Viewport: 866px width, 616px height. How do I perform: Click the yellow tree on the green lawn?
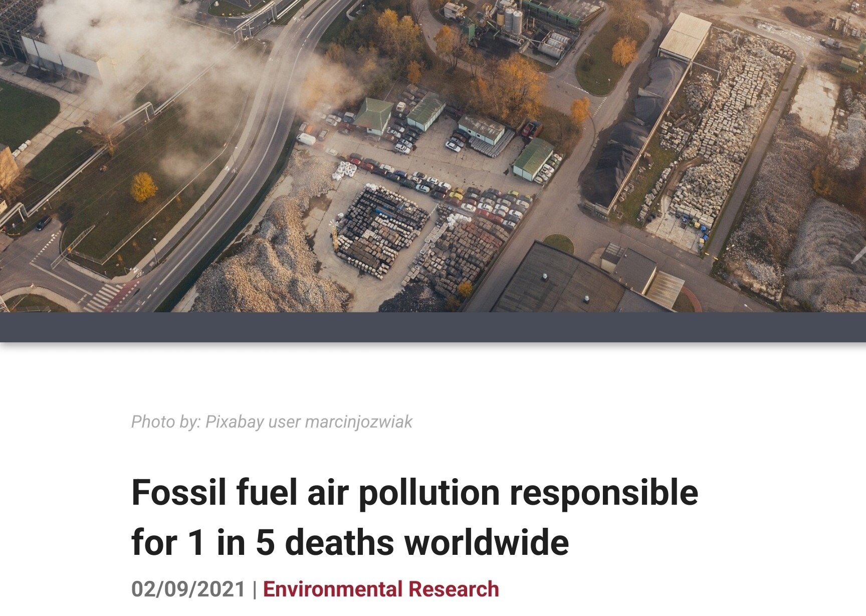[x=144, y=187]
